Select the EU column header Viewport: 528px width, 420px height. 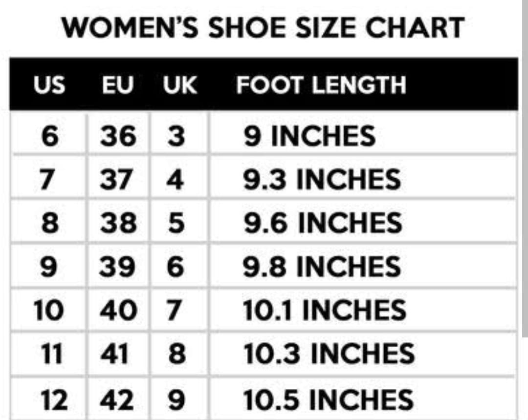click(x=118, y=84)
